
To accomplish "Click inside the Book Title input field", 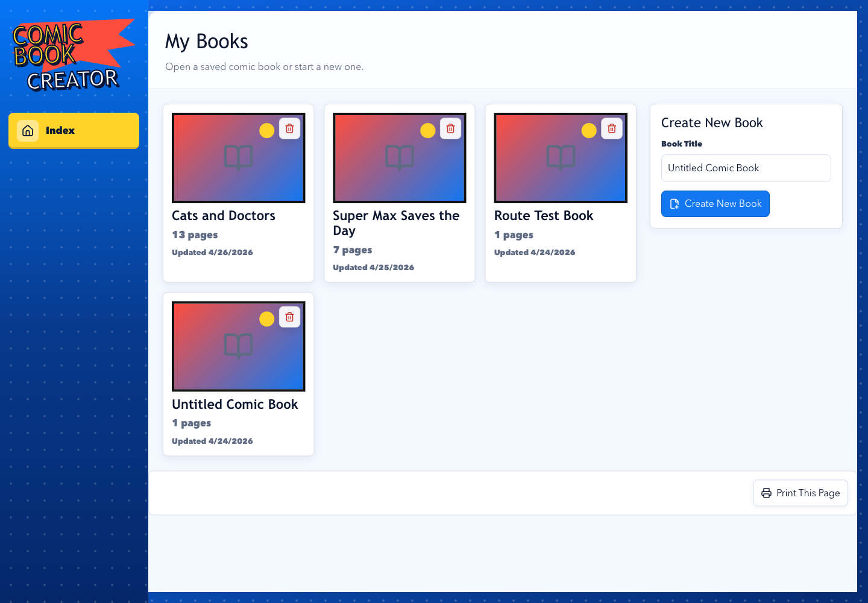I will (746, 168).
